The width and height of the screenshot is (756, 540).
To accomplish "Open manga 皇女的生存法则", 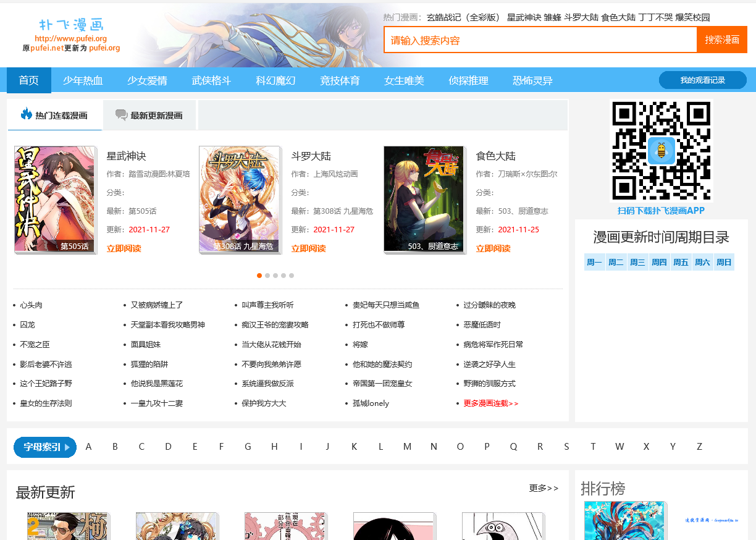I will click(x=46, y=403).
